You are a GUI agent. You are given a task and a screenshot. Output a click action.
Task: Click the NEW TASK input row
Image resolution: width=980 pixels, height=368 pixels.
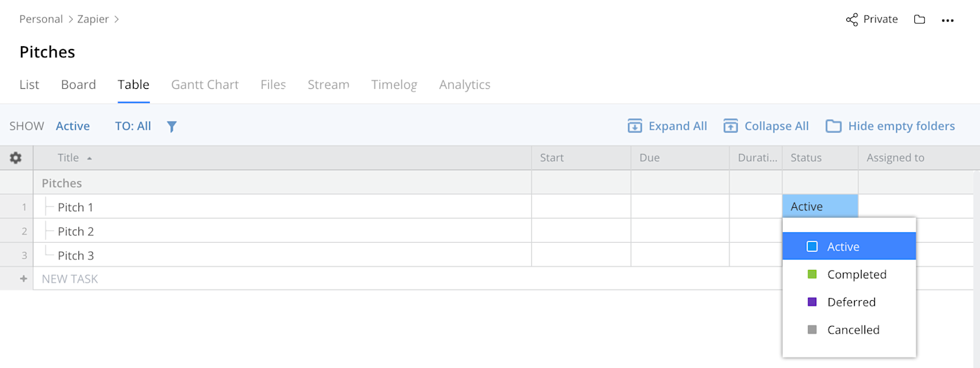coord(407,278)
